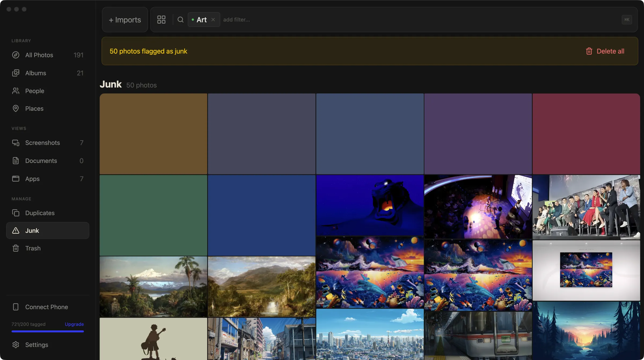Open the anime street scene image
Screen dimensions: 644x360
pos(262,339)
